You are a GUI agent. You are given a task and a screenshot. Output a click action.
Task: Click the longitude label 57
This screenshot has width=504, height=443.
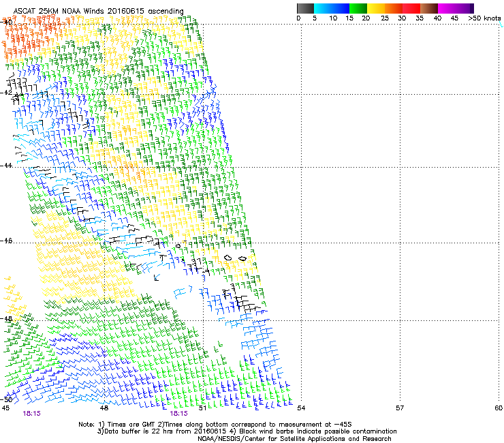point(400,408)
